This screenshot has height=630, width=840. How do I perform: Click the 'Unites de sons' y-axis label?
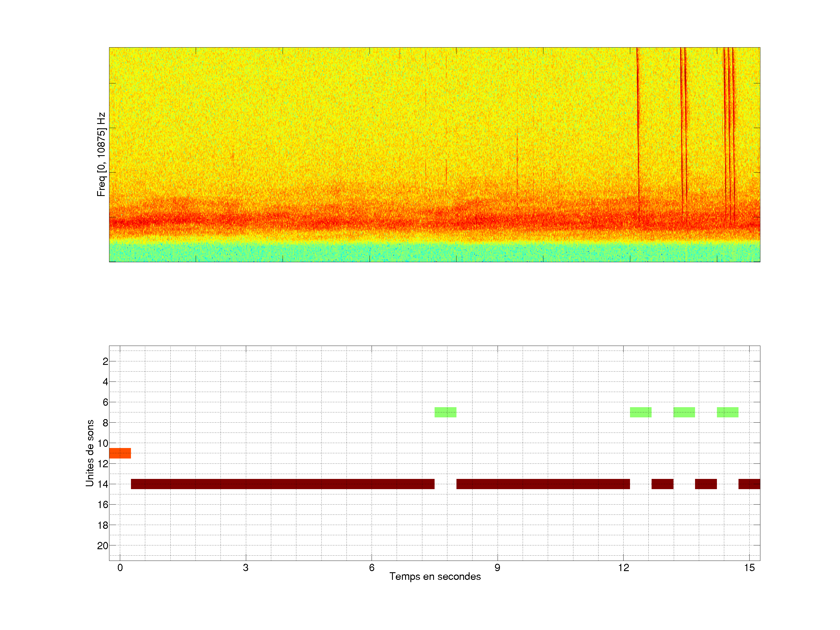[90, 453]
